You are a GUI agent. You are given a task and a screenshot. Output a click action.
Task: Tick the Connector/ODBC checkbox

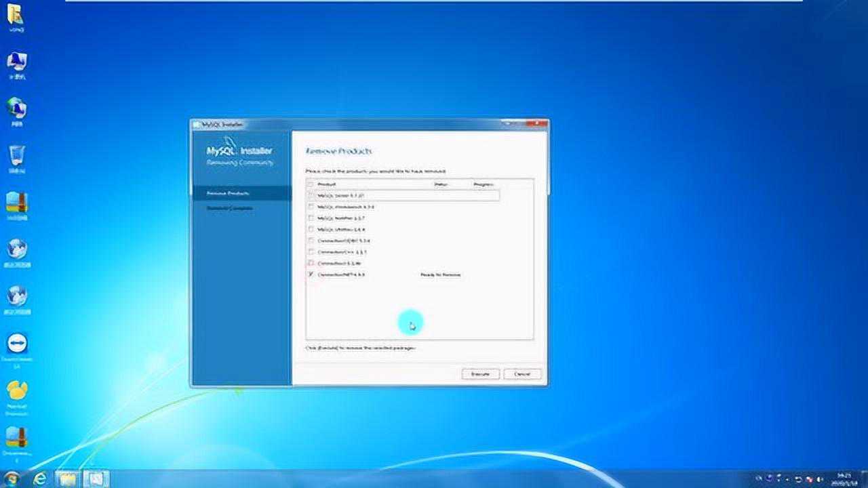(311, 241)
